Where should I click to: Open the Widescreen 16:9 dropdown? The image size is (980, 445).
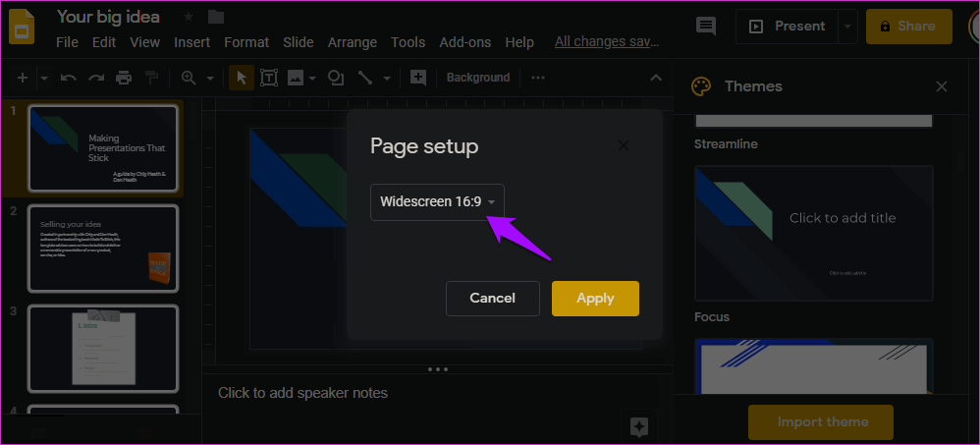(438, 202)
